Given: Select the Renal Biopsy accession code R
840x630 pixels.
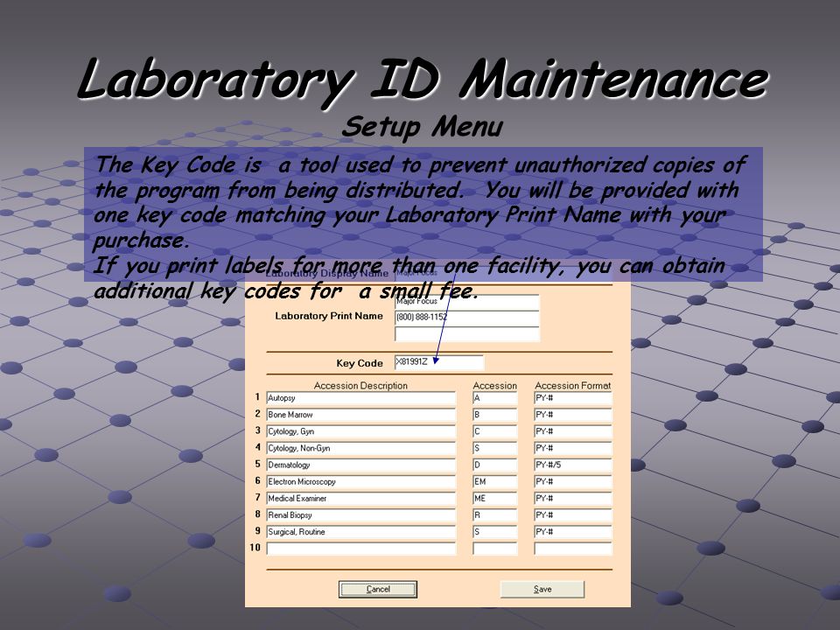Looking at the screenshot, I should 495,514.
